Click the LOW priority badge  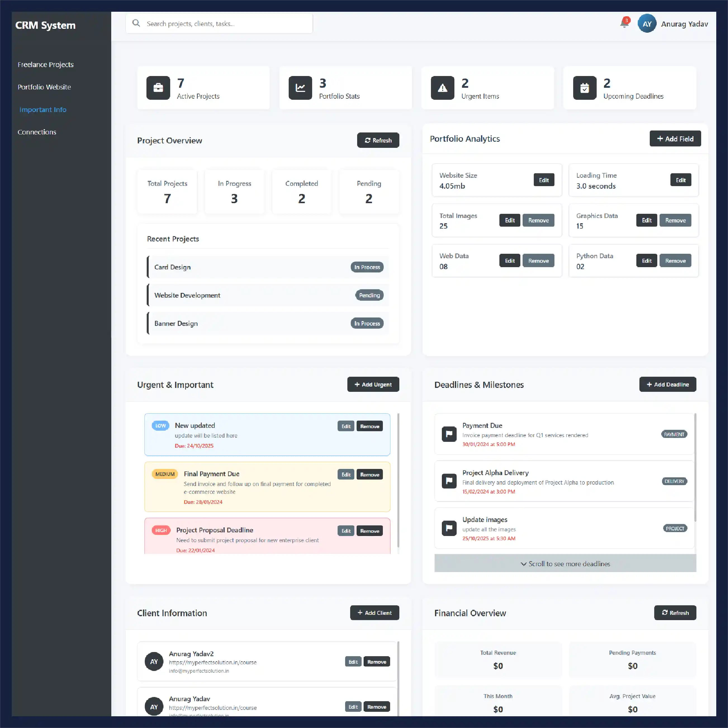pos(160,425)
